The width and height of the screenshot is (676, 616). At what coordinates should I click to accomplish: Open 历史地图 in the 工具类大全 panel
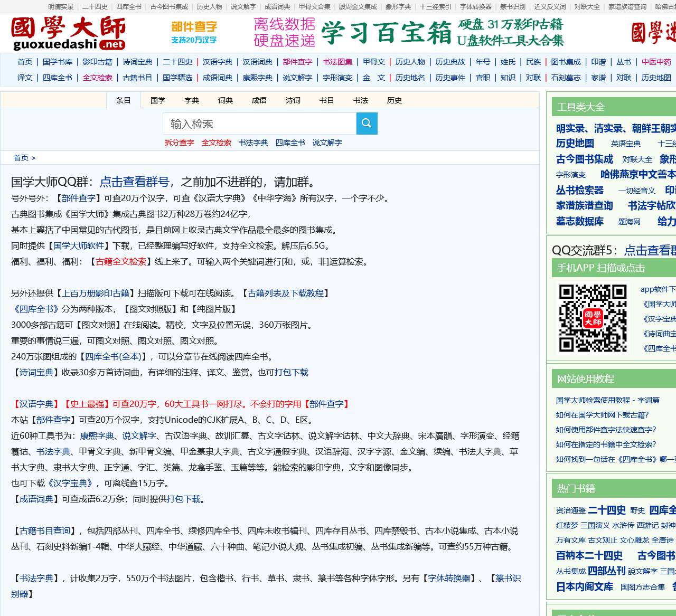click(575, 143)
